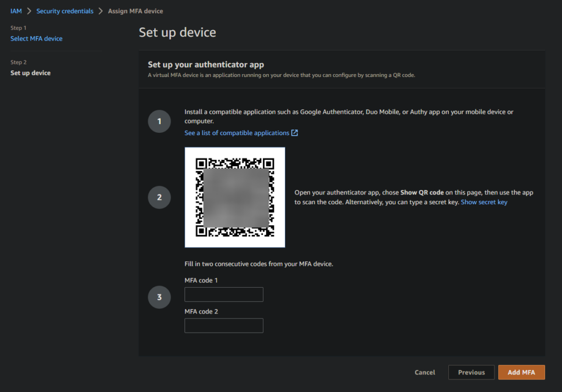Click the Assign MFA device breadcrumb entry

tap(135, 10)
